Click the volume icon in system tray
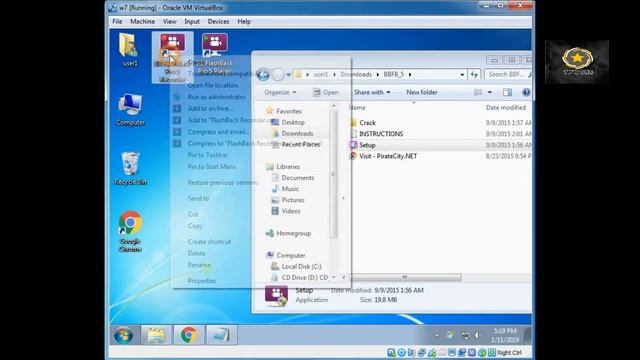 (477, 336)
